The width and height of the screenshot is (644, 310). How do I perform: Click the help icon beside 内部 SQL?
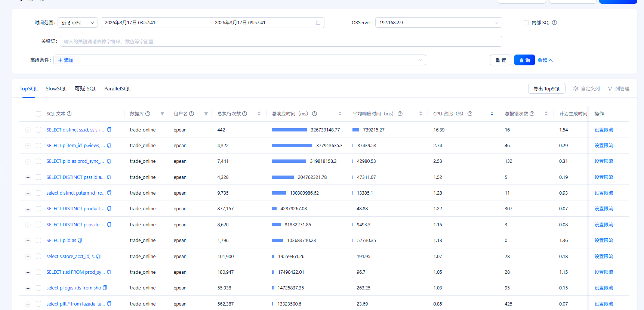[x=554, y=23]
